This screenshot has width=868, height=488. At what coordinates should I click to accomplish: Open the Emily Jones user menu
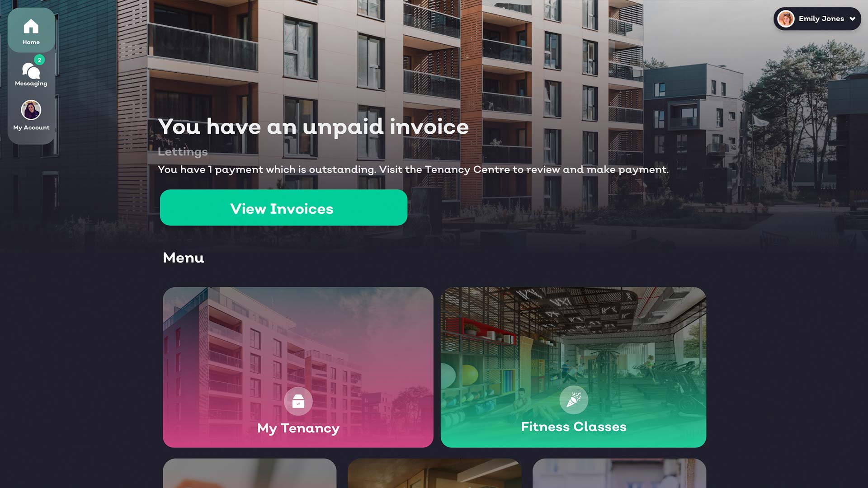[817, 19]
